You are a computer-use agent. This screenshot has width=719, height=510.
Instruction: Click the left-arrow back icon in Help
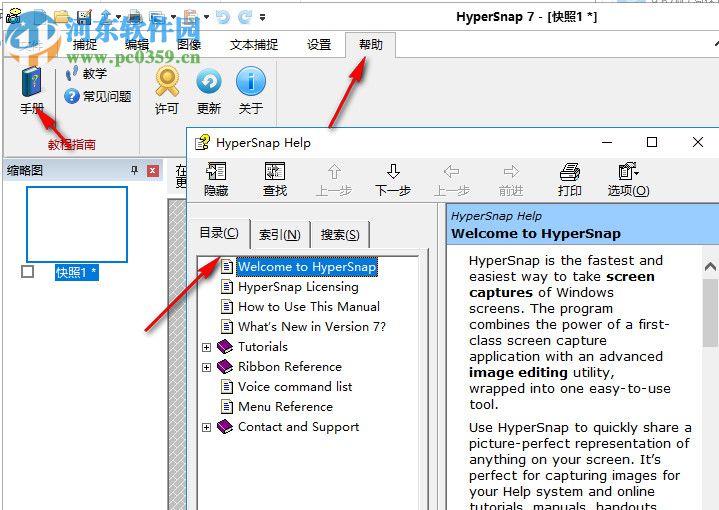click(x=452, y=172)
